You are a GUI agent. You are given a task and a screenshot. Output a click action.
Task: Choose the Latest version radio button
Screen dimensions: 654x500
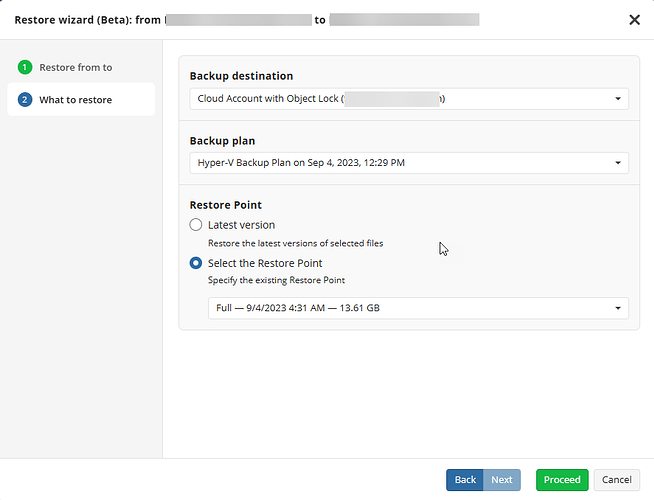point(196,225)
